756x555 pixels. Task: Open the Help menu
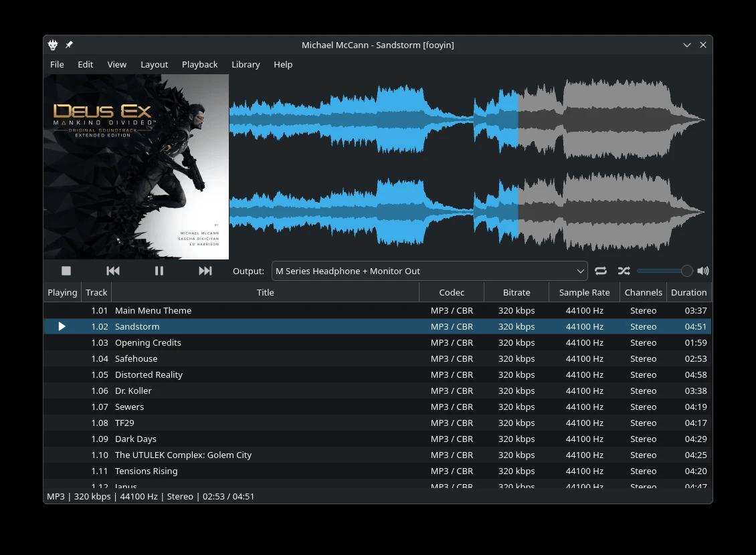click(283, 65)
